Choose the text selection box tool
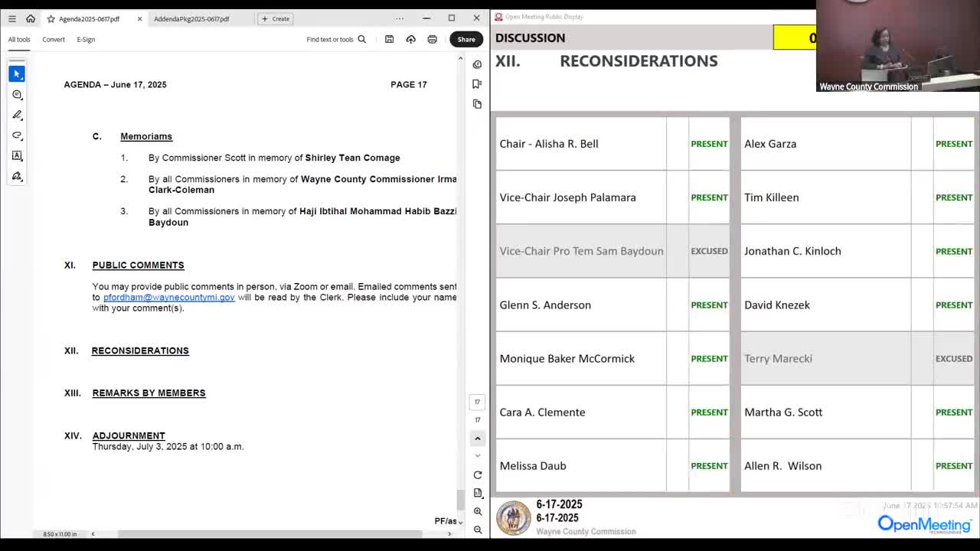Screen dimensions: 980x551 (x=17, y=155)
